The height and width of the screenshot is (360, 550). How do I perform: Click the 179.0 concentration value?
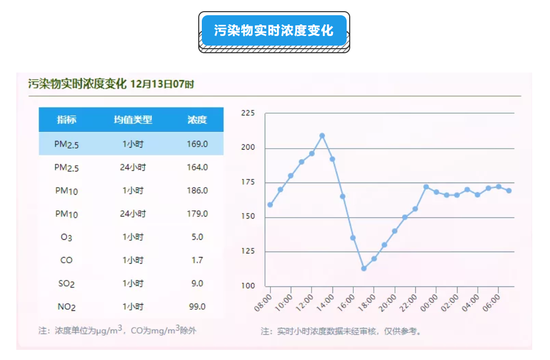(x=197, y=214)
